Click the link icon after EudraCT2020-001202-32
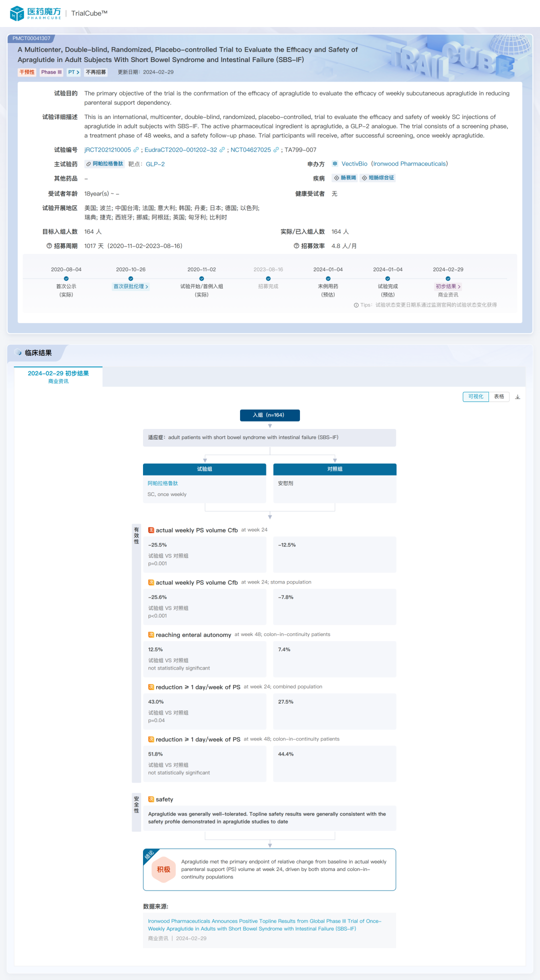The width and height of the screenshot is (540, 980). coord(222,149)
